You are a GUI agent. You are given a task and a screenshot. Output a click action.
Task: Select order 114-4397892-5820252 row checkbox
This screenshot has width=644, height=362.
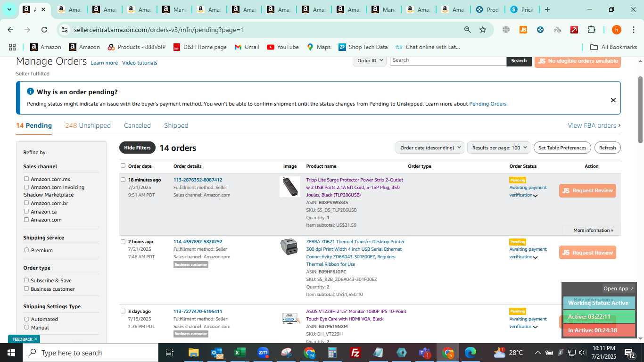click(x=123, y=242)
